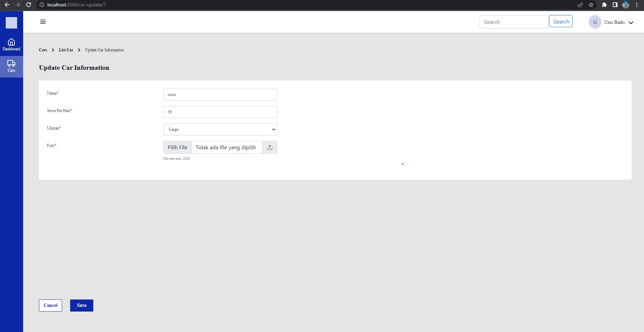Cancel the car update
This screenshot has width=644, height=332.
pos(50,305)
